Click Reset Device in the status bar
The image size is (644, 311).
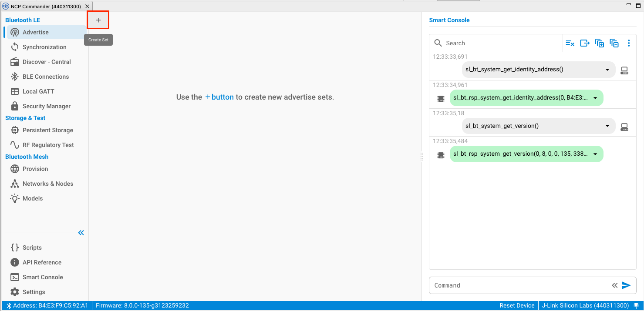point(517,305)
